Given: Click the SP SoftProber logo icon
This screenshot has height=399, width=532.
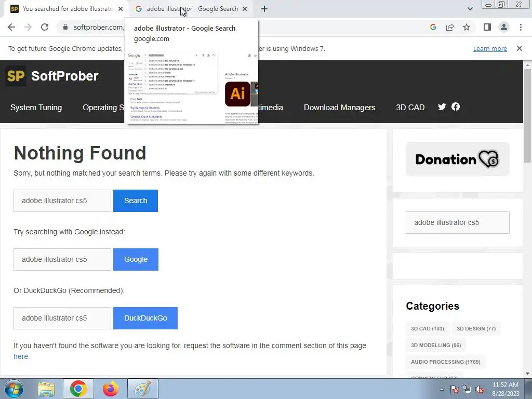Looking at the screenshot, I should [16, 76].
